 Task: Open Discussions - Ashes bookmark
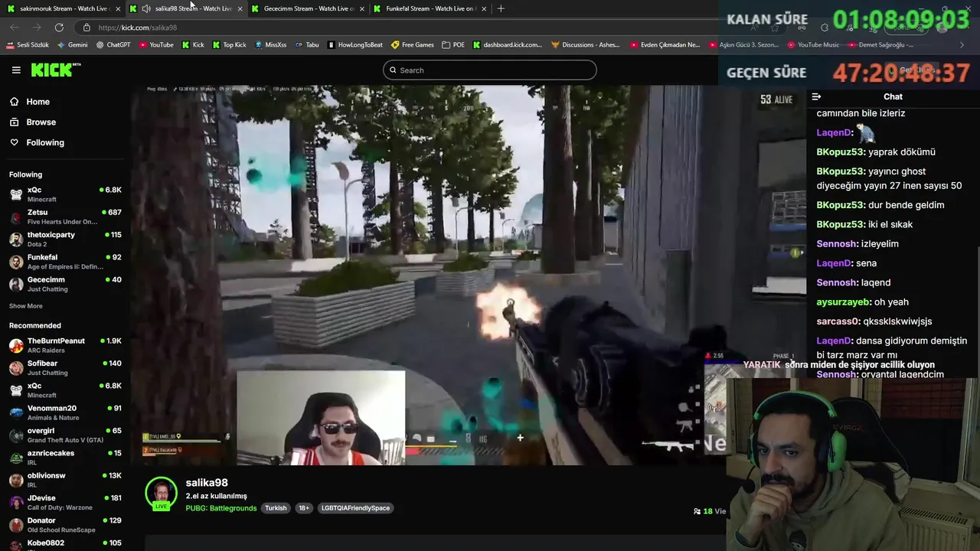tap(586, 45)
